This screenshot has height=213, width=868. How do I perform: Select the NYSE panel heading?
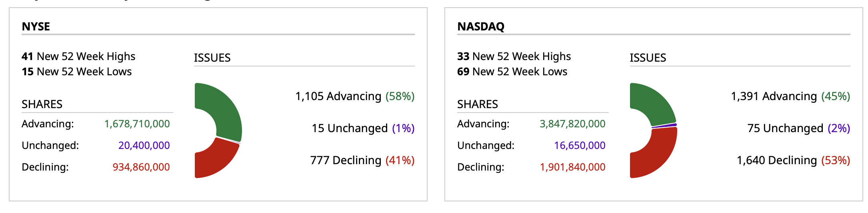point(36,26)
